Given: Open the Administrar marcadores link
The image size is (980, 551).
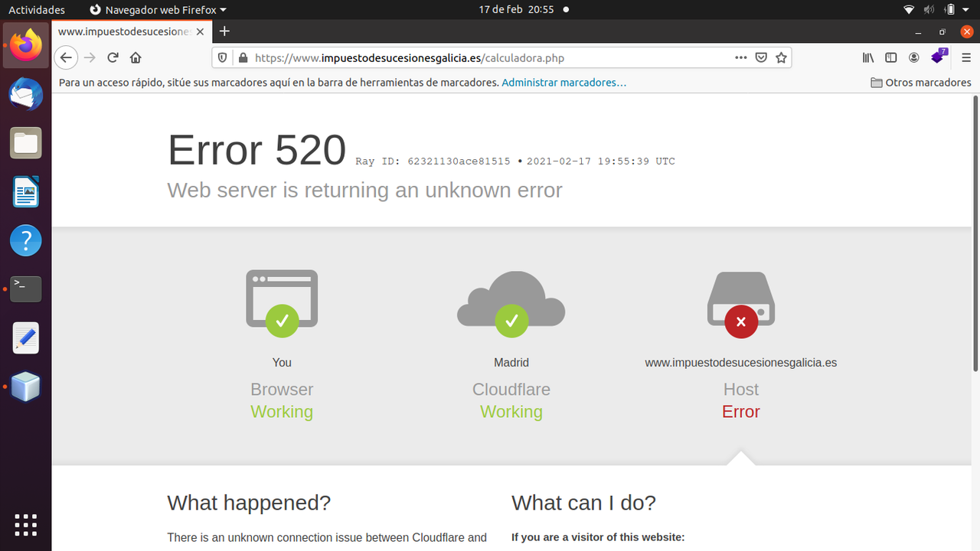Looking at the screenshot, I should pyautogui.click(x=563, y=83).
